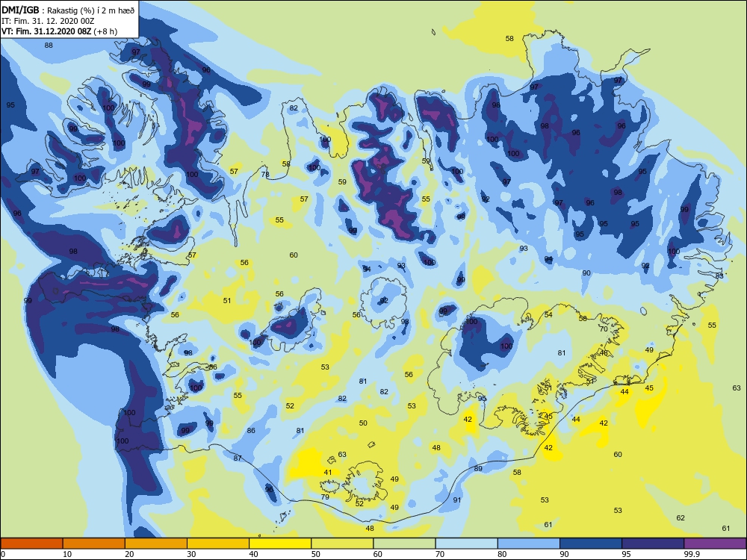Select the color bar tick label 70

[440, 554]
